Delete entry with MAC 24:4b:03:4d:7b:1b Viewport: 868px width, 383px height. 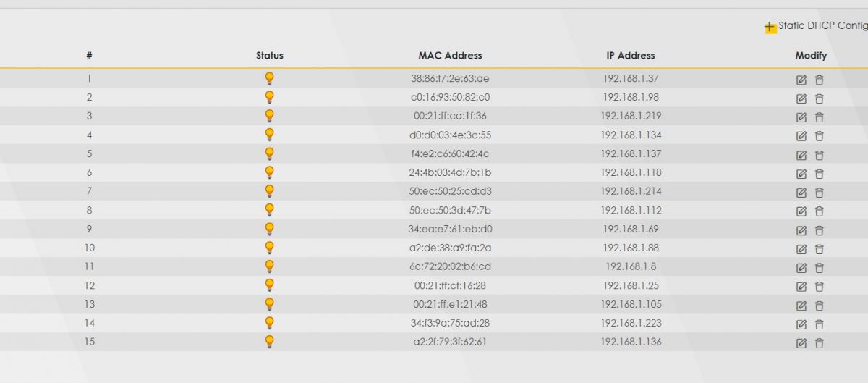(x=820, y=174)
